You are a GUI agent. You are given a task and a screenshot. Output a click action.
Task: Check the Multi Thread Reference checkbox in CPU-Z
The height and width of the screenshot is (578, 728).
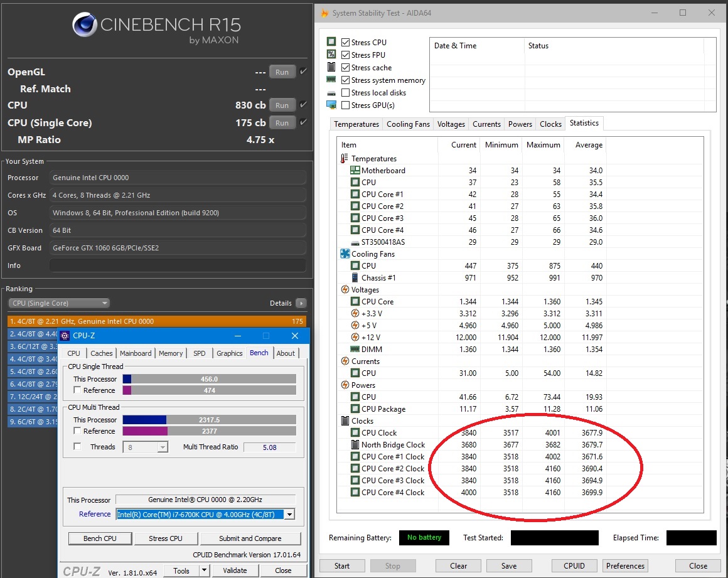tap(78, 431)
